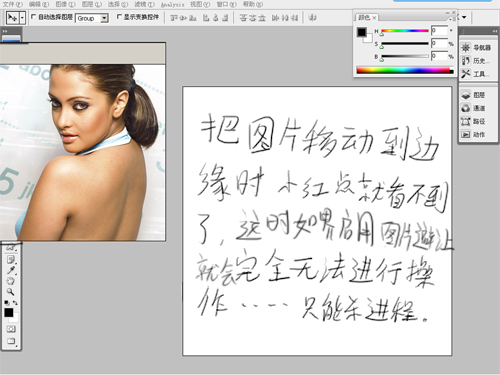Click the color spectrum ramp bar
The width and height of the screenshot is (500, 375).
pyautogui.click(x=405, y=70)
